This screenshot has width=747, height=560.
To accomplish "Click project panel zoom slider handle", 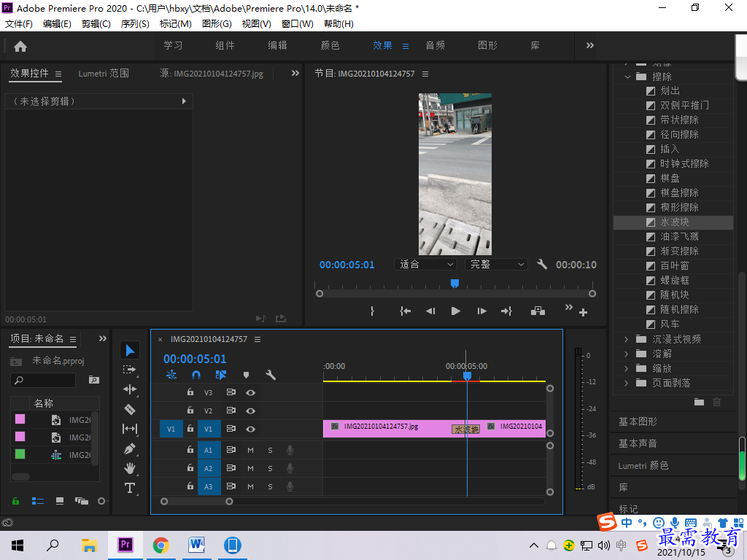I will pos(101,501).
